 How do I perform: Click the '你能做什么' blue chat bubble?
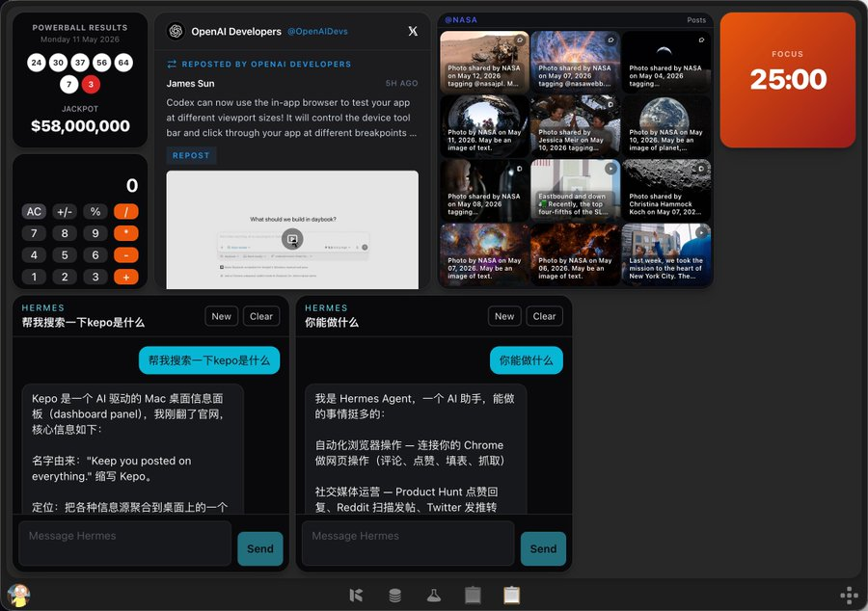click(526, 360)
